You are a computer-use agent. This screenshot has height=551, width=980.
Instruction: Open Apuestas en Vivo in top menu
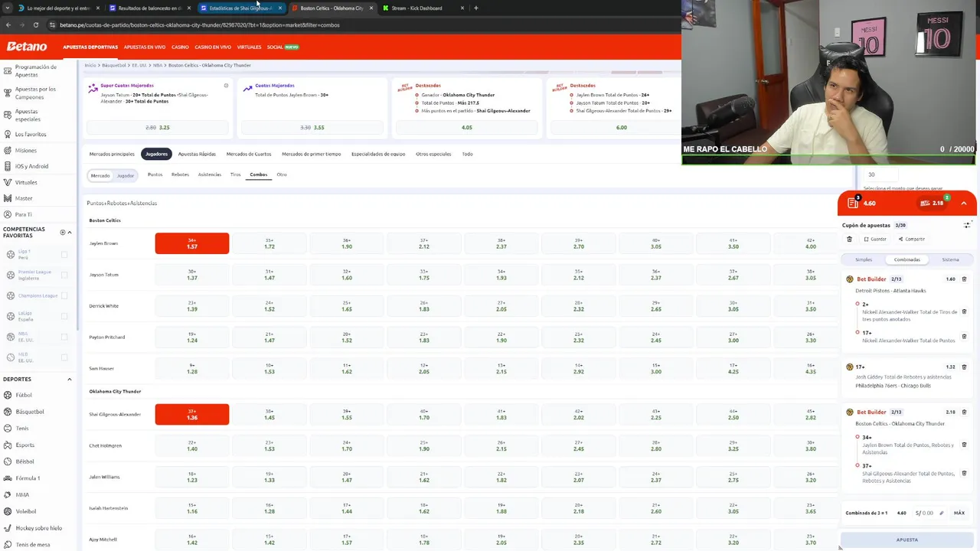145,47
